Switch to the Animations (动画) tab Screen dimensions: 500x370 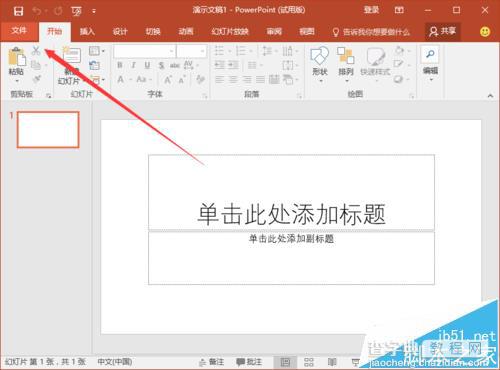click(186, 31)
